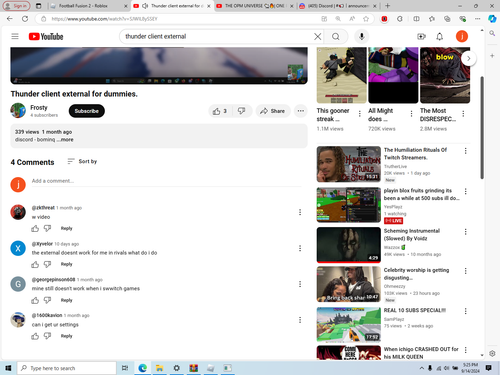Open Task View on the taskbar
The width and height of the screenshot is (500, 375).
125,368
